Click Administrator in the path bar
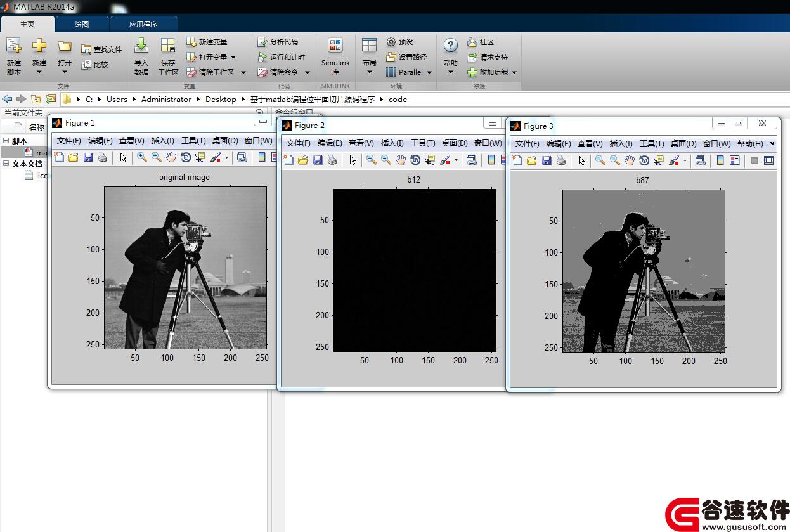The height and width of the screenshot is (532, 790). click(166, 100)
